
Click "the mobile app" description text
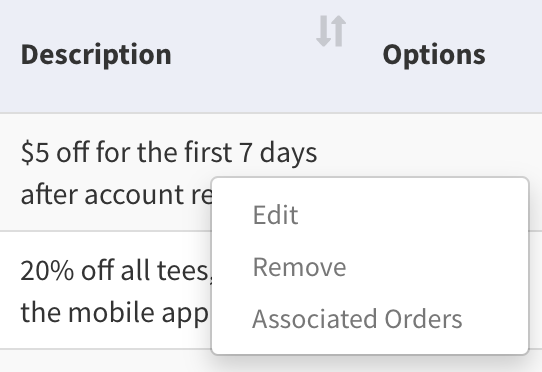(114, 312)
